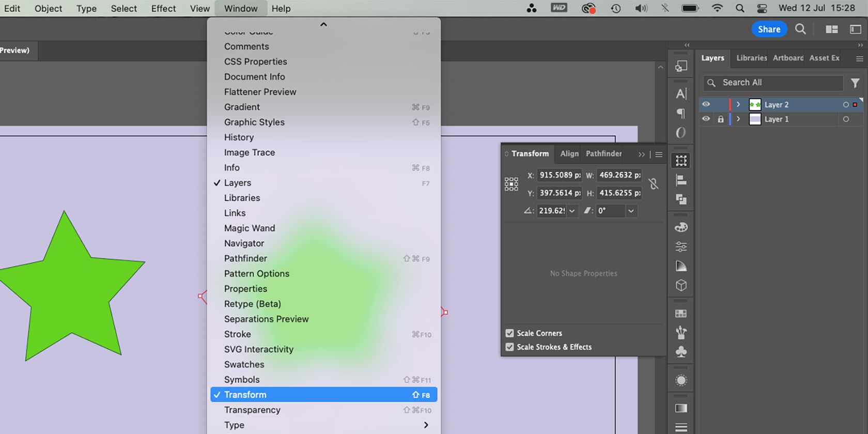
Task: Click the Share button
Action: [x=769, y=29]
